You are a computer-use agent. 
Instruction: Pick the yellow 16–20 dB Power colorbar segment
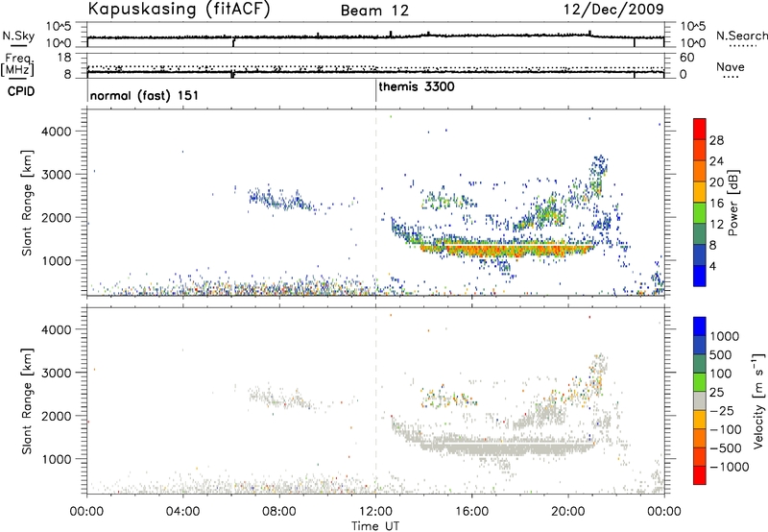click(x=700, y=192)
